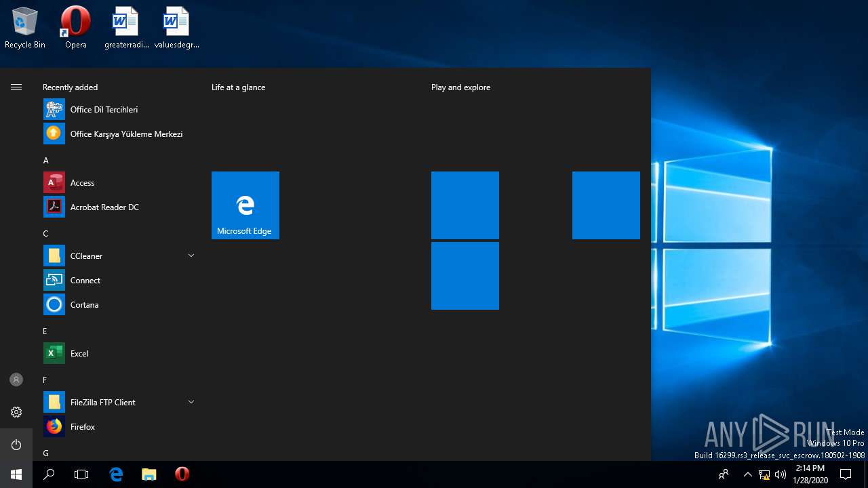Open the Microsoft Edge tile
The image size is (868, 488).
tap(245, 205)
